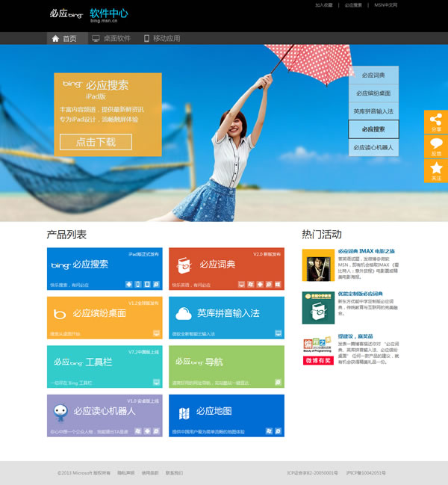Click the robot icon on 必应读心机器人 tile
The height and width of the screenshot is (485, 448).
point(60,411)
